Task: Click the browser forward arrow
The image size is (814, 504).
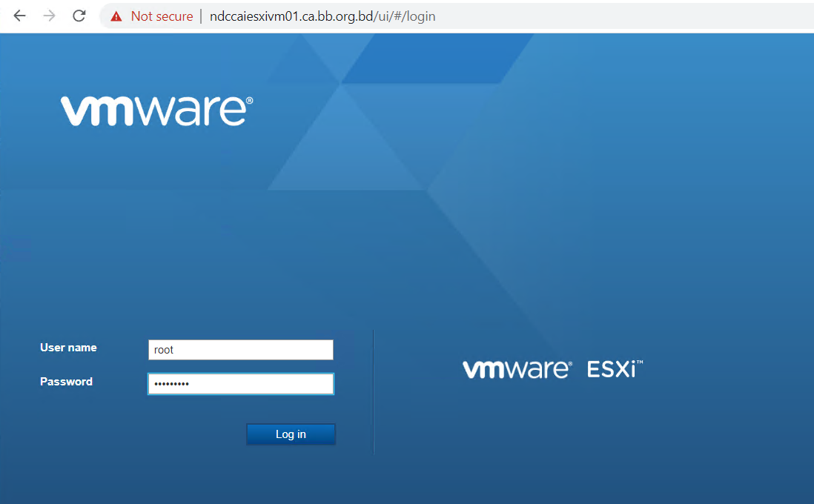Action: [50, 16]
